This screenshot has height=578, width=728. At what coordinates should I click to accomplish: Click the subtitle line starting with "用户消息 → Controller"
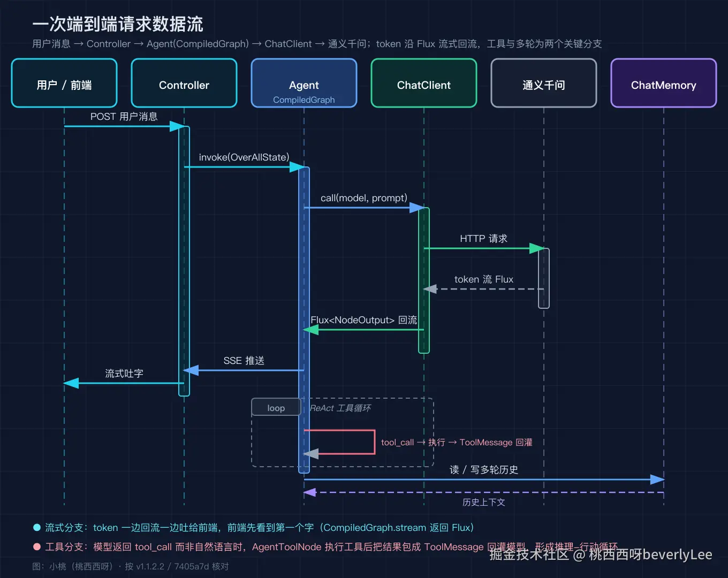click(317, 44)
